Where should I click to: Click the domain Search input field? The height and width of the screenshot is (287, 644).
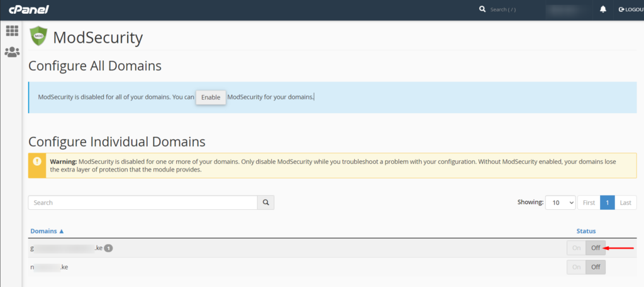tap(143, 203)
